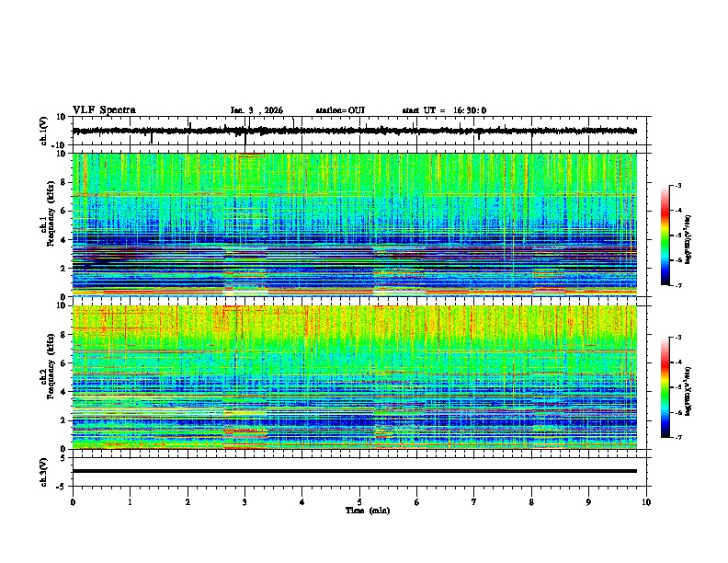Click the "VLF Spectra" plot title

[104, 110]
